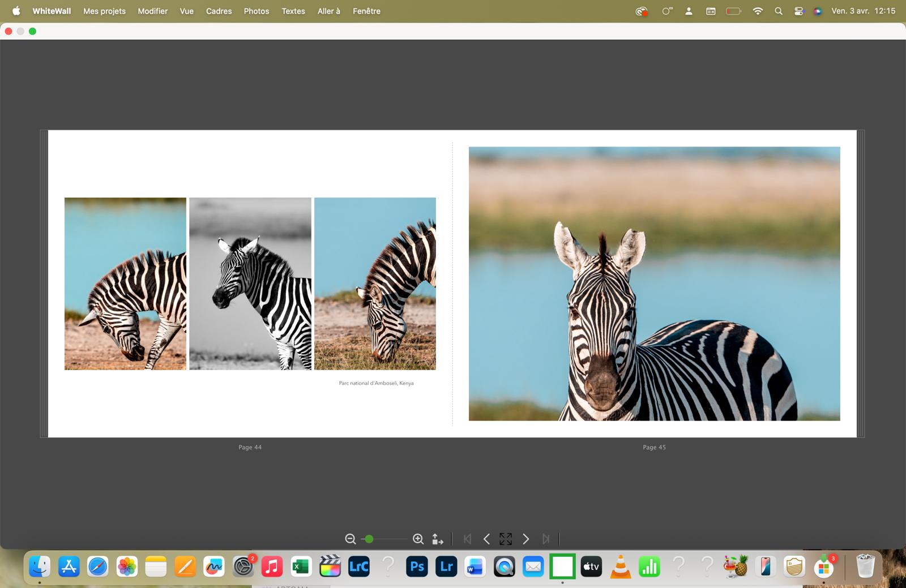Image resolution: width=906 pixels, height=588 pixels.
Task: Select the large zebra portrait on page 45
Action: click(x=654, y=284)
